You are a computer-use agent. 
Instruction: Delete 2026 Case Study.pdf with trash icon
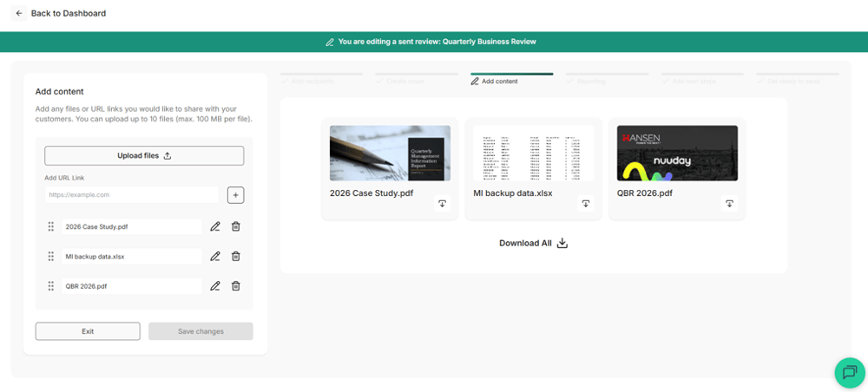(x=236, y=226)
